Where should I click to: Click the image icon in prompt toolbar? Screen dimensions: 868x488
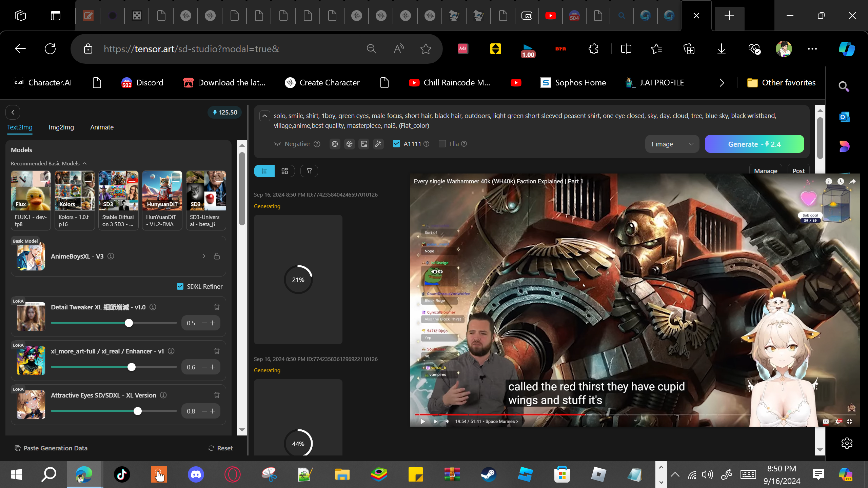point(364,144)
